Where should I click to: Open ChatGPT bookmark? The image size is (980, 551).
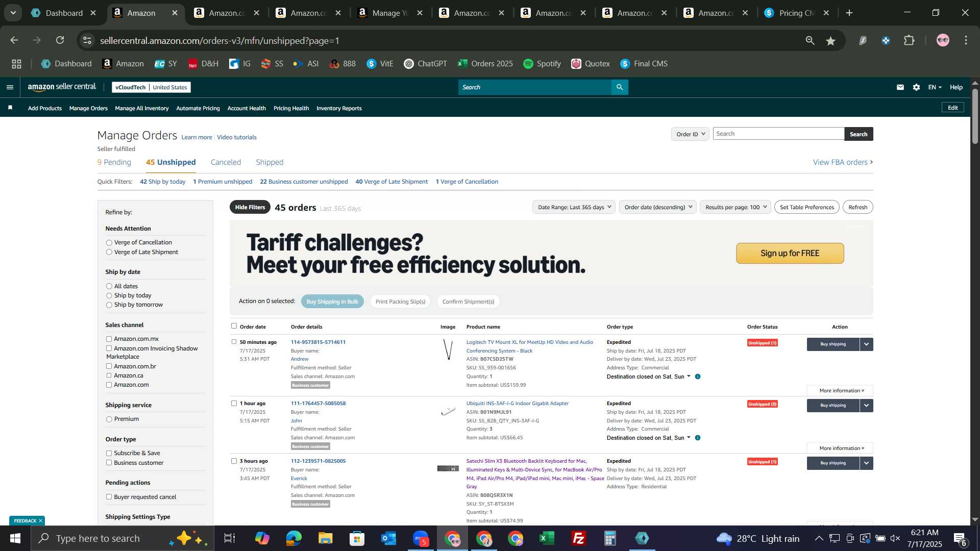click(425, 64)
